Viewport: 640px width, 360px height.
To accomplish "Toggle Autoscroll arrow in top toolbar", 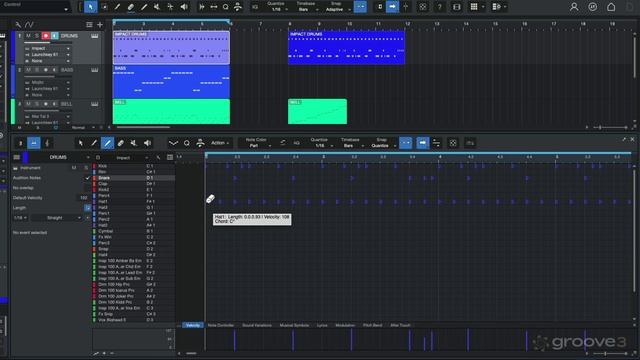I will 392,7.
